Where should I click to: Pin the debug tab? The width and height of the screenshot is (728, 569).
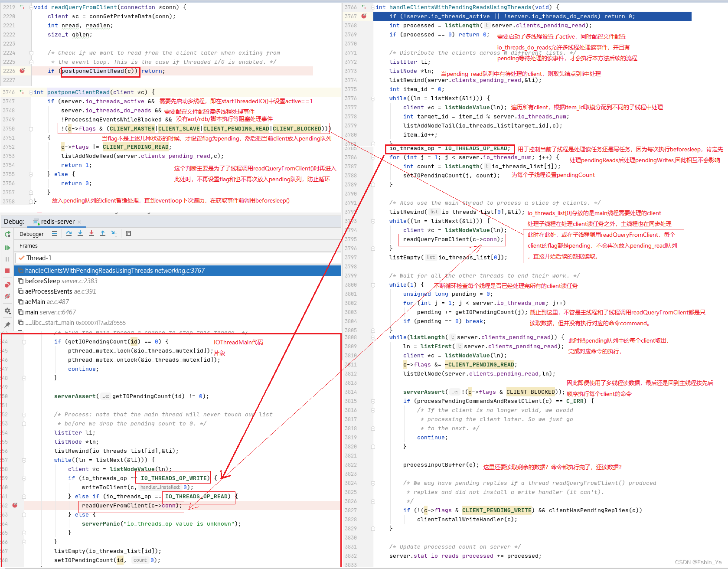point(7,324)
